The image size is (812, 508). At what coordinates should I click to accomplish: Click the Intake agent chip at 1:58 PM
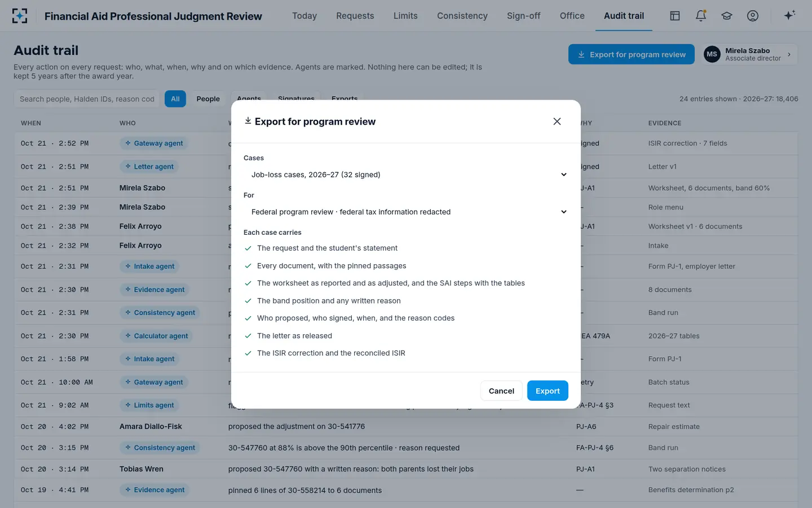(149, 359)
